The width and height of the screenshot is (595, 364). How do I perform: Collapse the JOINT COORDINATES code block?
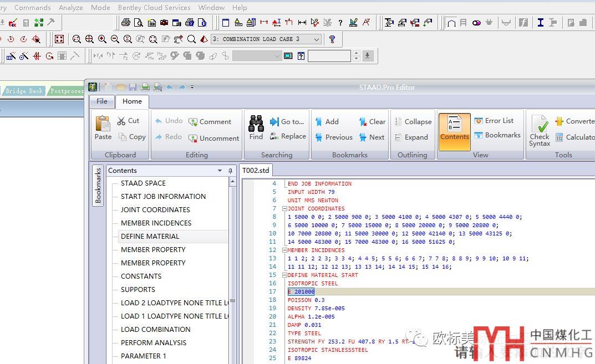284,209
